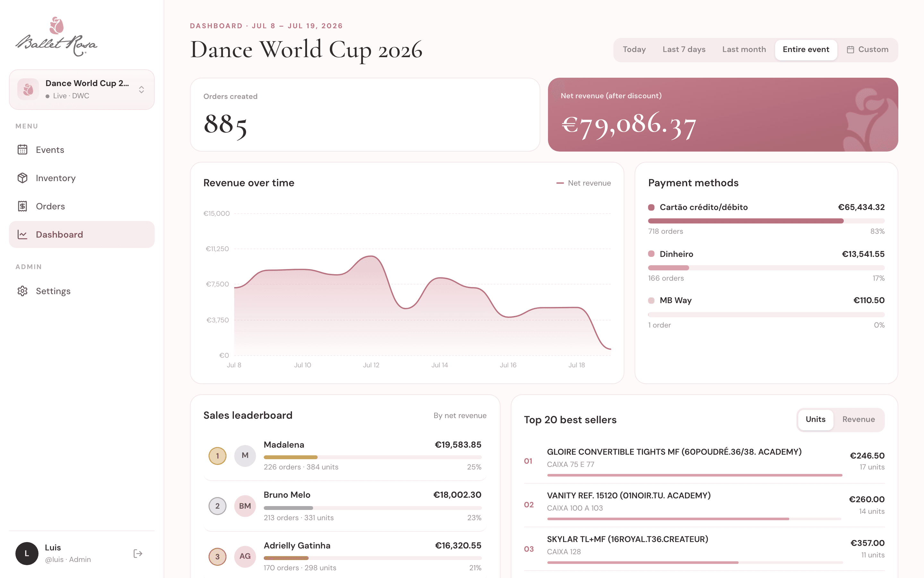Click Luis's round L avatar
This screenshot has height=578, width=924.
pyautogui.click(x=27, y=554)
